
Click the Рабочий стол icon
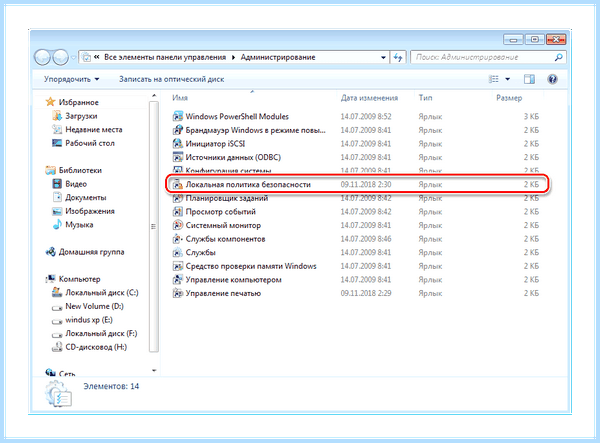(57, 143)
